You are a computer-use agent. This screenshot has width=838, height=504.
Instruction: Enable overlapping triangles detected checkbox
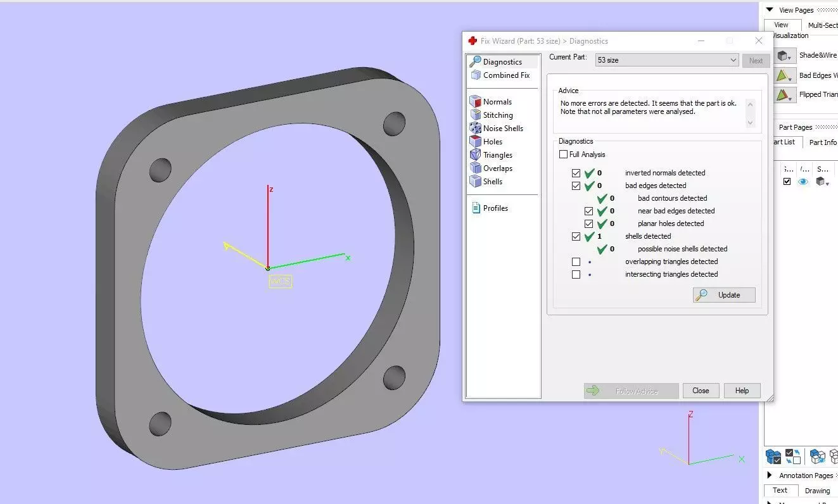(576, 261)
